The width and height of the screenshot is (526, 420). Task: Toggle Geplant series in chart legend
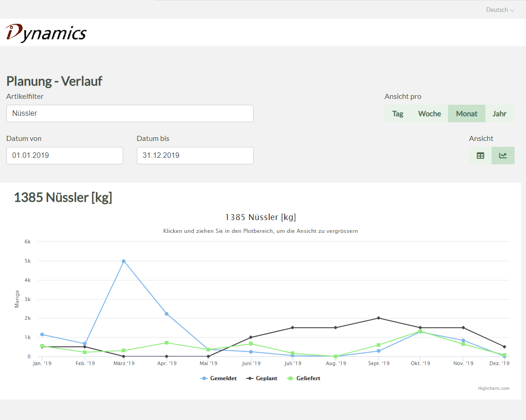click(x=262, y=378)
